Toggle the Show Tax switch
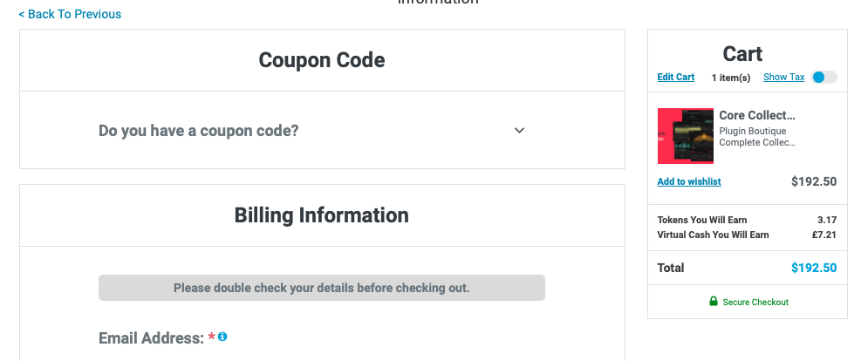868x361 pixels. pos(824,78)
